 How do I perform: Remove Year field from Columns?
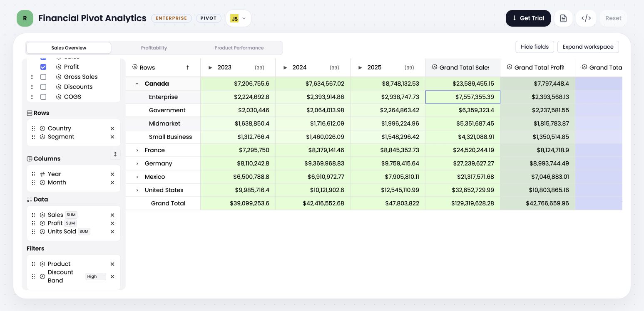pyautogui.click(x=112, y=174)
